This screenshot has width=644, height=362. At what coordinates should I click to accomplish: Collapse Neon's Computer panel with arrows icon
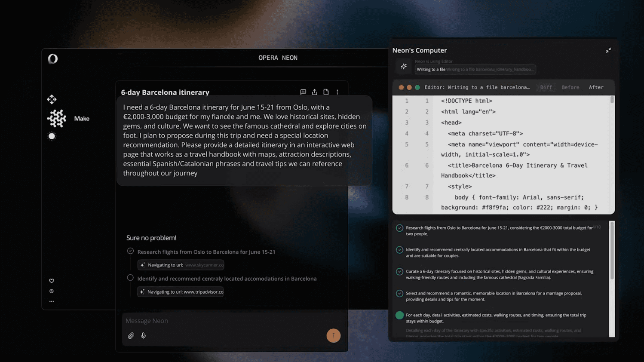coord(608,50)
